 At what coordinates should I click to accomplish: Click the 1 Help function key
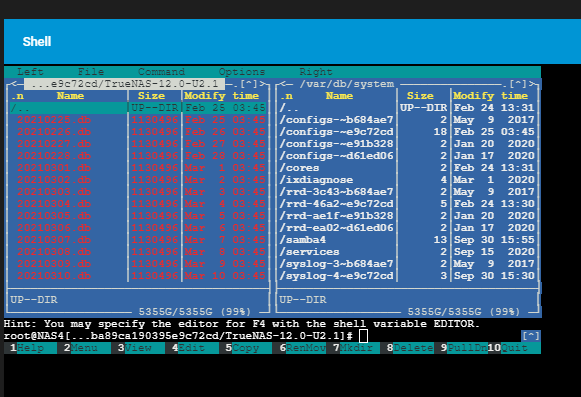coord(30,348)
